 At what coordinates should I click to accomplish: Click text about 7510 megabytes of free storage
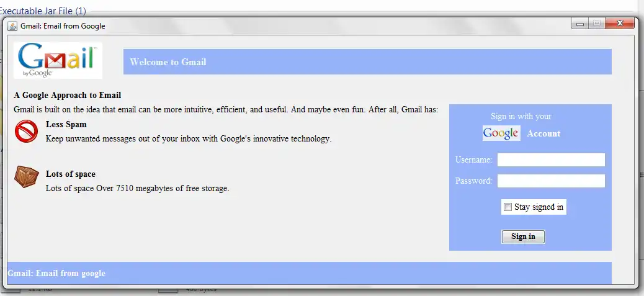(137, 189)
